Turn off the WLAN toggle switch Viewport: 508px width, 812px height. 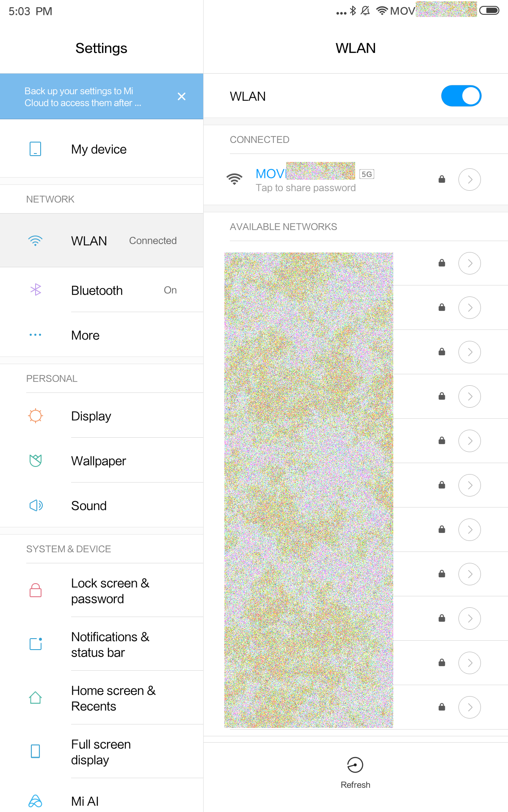(461, 96)
